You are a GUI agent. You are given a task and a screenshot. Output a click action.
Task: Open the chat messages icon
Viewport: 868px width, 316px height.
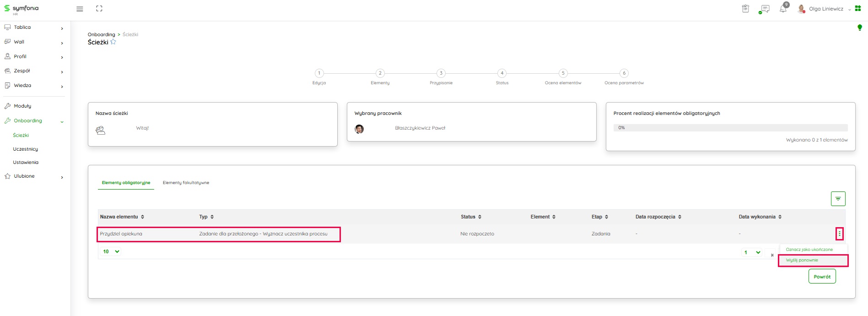pos(764,9)
